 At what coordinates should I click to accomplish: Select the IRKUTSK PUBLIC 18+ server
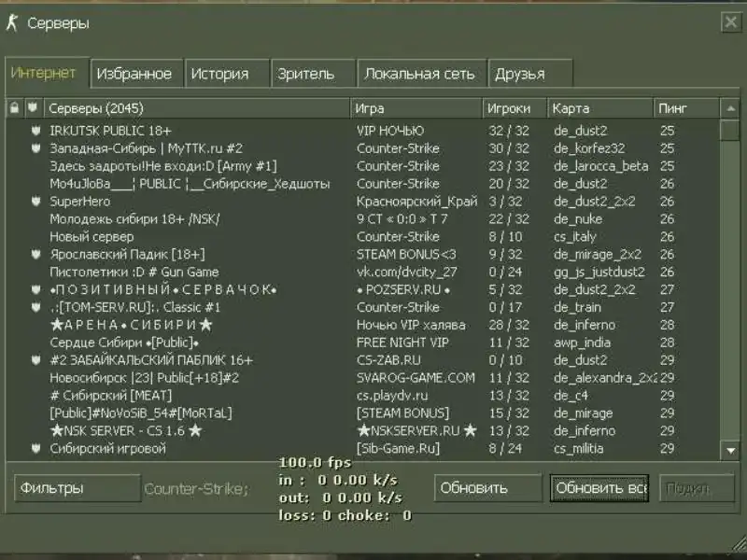(362, 131)
